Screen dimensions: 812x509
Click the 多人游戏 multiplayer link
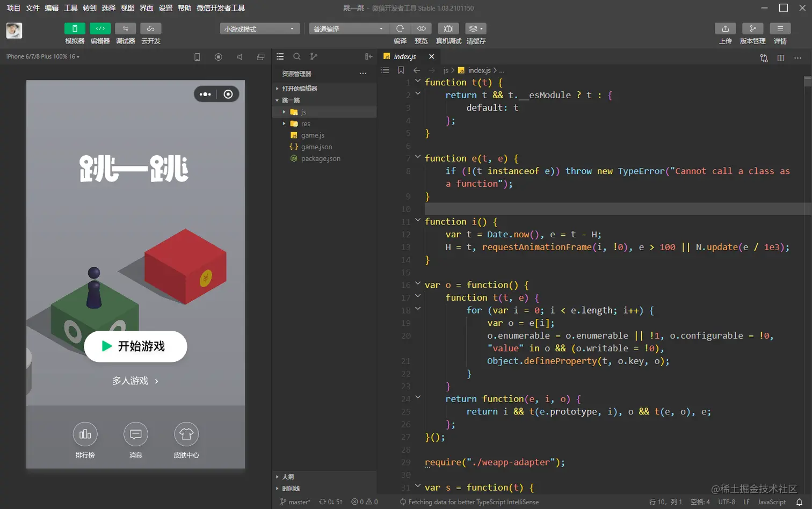tap(135, 381)
